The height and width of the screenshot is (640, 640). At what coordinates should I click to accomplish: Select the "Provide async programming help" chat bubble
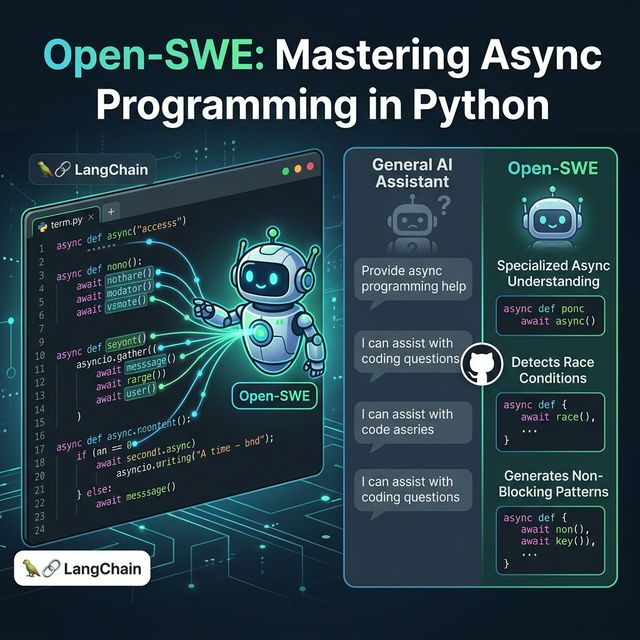(x=414, y=279)
